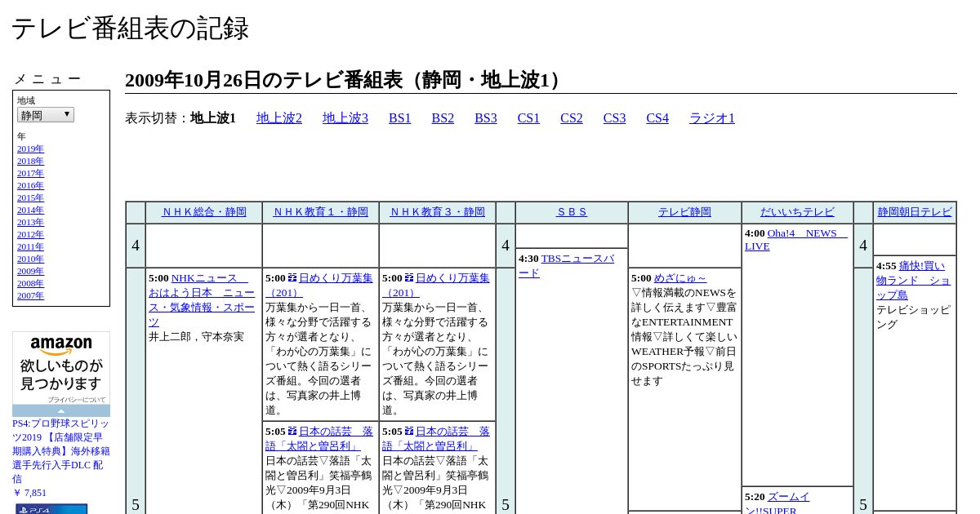Switch to the CS1 view
The height and width of the screenshot is (514, 980).
(x=528, y=118)
